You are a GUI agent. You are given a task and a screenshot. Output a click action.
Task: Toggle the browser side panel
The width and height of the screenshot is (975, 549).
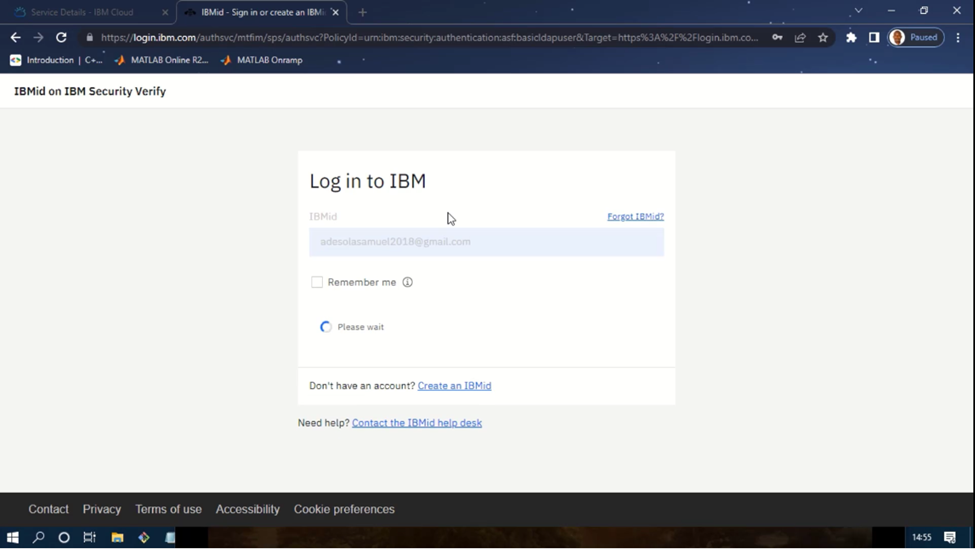(x=874, y=37)
